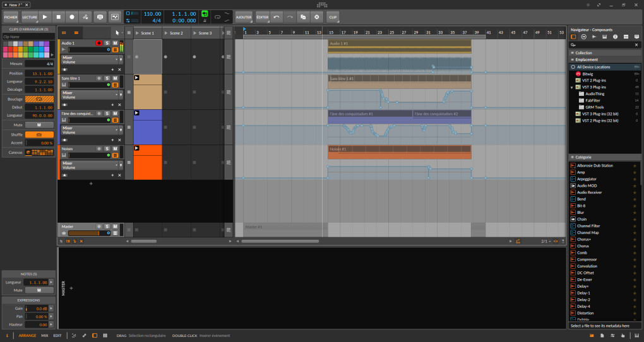The width and height of the screenshot is (644, 342).
Task: Play the Sans titre 1 launcher clip
Action: [137, 78]
